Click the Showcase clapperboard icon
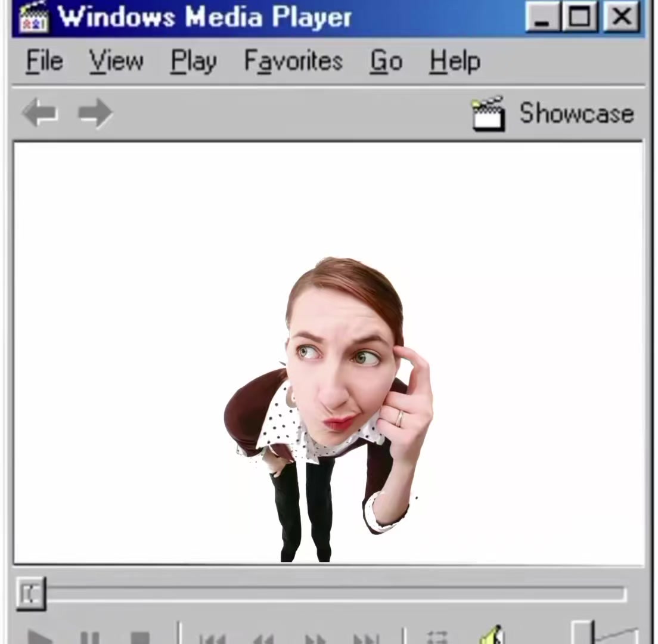This screenshot has width=658, height=644. 488,113
